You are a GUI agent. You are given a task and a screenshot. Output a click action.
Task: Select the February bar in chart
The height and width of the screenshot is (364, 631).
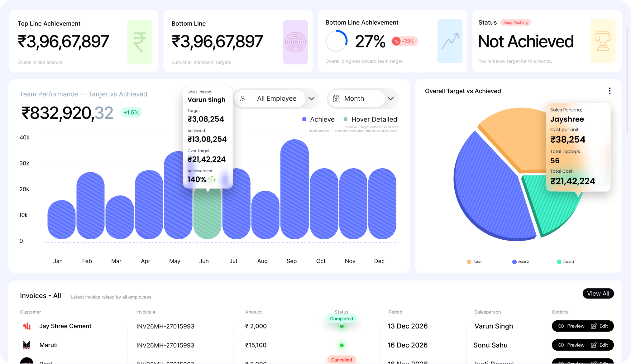tap(90, 206)
